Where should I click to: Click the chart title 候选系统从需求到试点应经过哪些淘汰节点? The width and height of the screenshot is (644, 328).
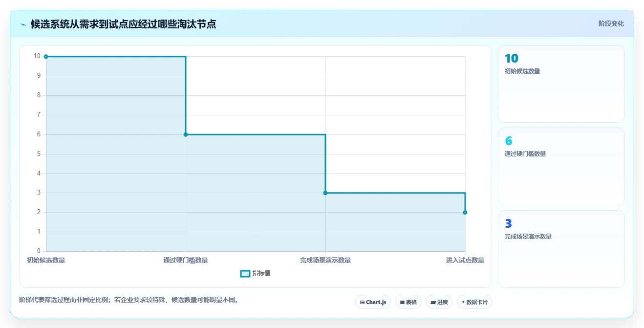(123, 24)
